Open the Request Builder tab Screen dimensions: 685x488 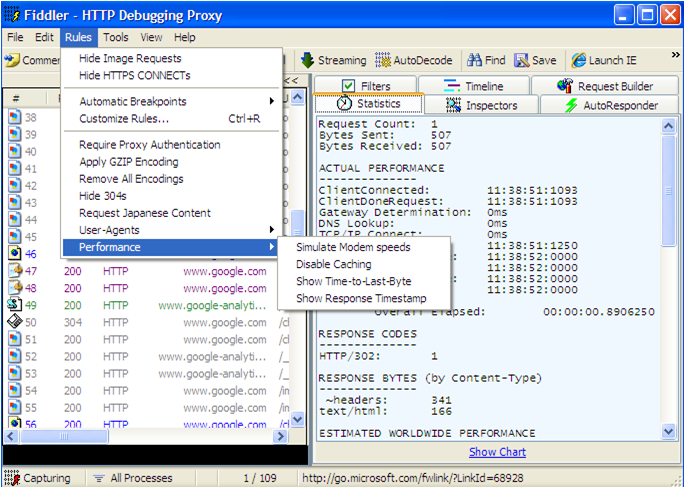[605, 86]
